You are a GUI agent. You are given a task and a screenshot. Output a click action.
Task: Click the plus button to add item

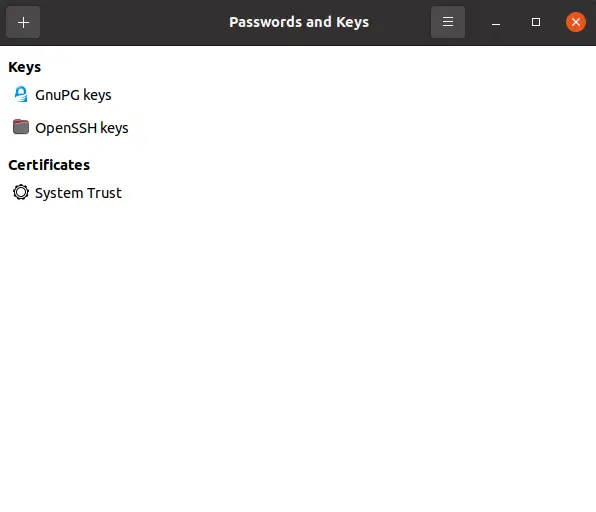[x=23, y=22]
